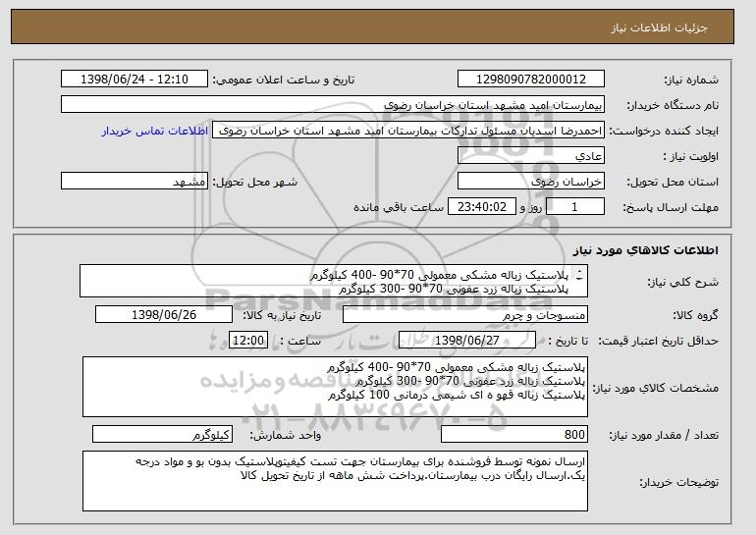Viewport: 756px width, 535px height.
Task: Open the buyer contact info link
Action: pos(155,131)
